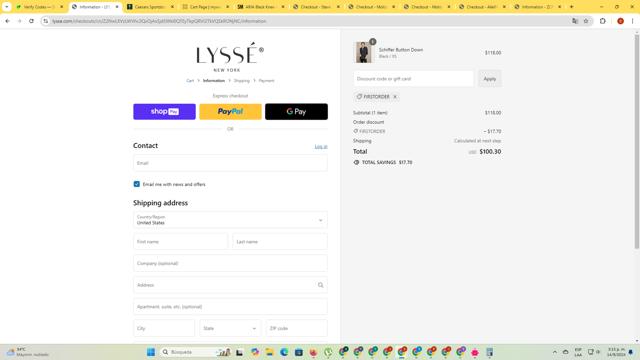Viewport: 640px width, 360px height.
Task: Open the taskbar clock and date
Action: point(616,352)
